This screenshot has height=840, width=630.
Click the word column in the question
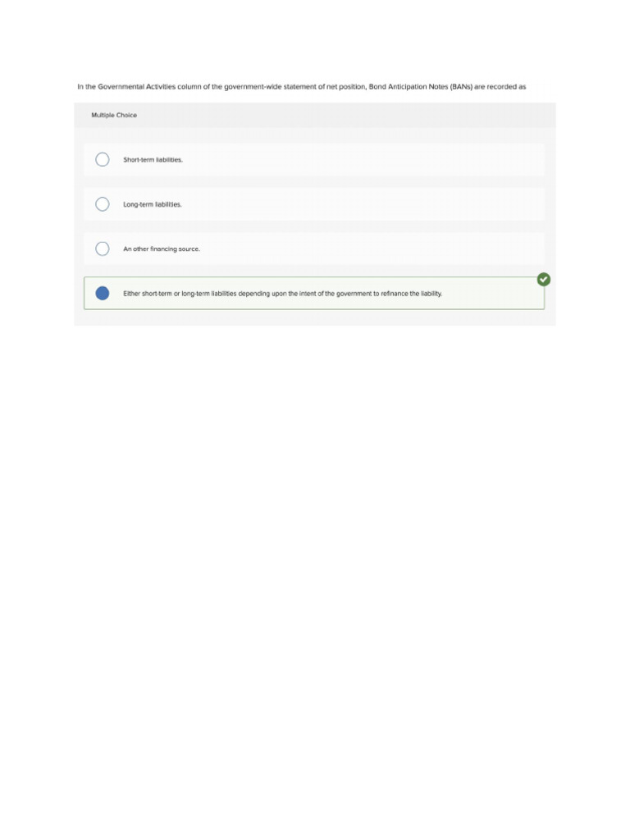point(189,87)
